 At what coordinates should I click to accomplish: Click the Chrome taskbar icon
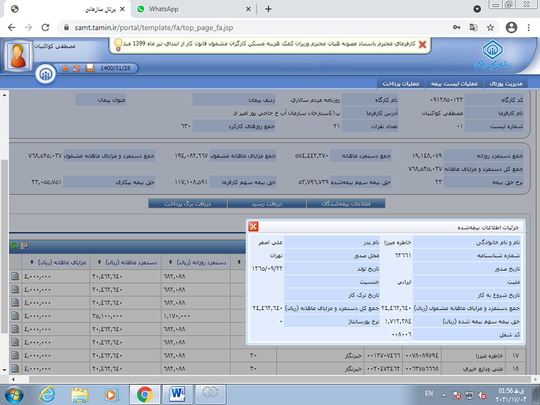pyautogui.click(x=145, y=395)
